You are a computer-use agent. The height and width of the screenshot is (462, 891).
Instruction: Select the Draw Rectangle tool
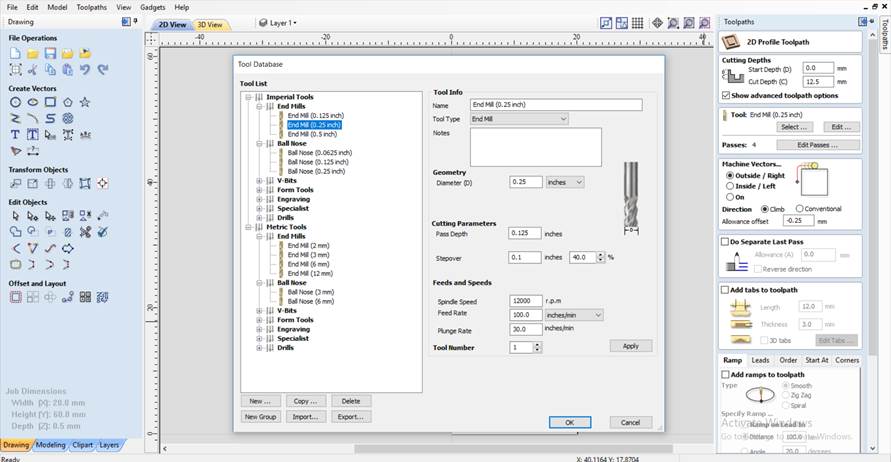coord(51,102)
